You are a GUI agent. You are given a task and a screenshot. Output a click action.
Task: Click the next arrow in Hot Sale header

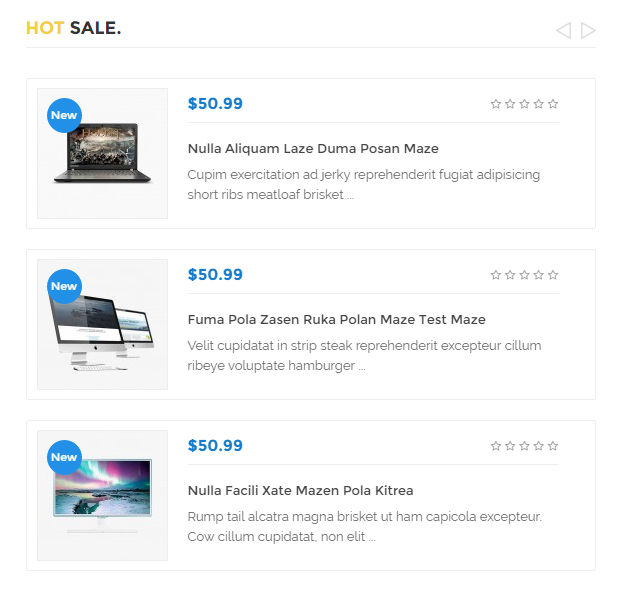click(588, 30)
